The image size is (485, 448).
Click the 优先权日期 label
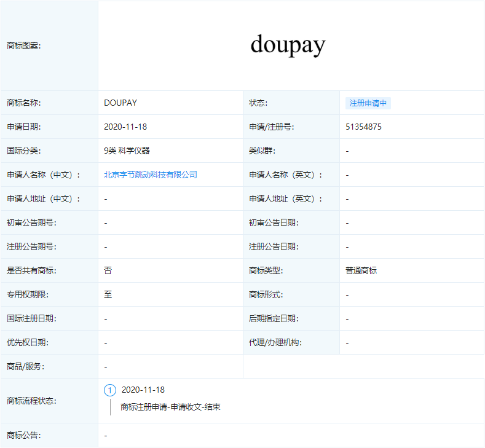point(28,342)
